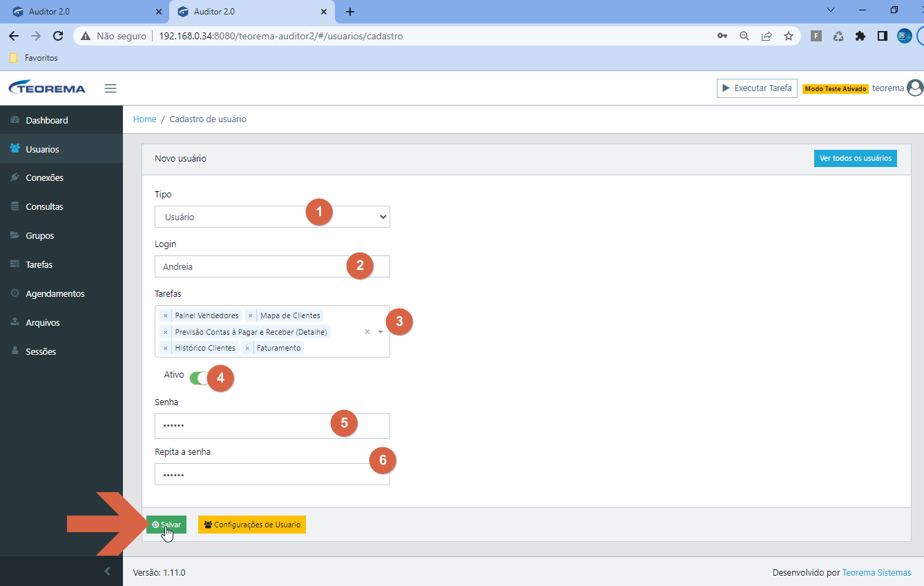This screenshot has height=586, width=924.
Task: Click the Arquivos upload icon
Action: point(15,322)
